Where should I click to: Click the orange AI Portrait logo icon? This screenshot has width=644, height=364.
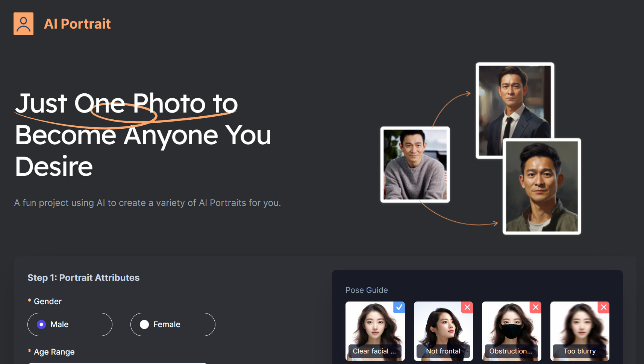(x=23, y=24)
